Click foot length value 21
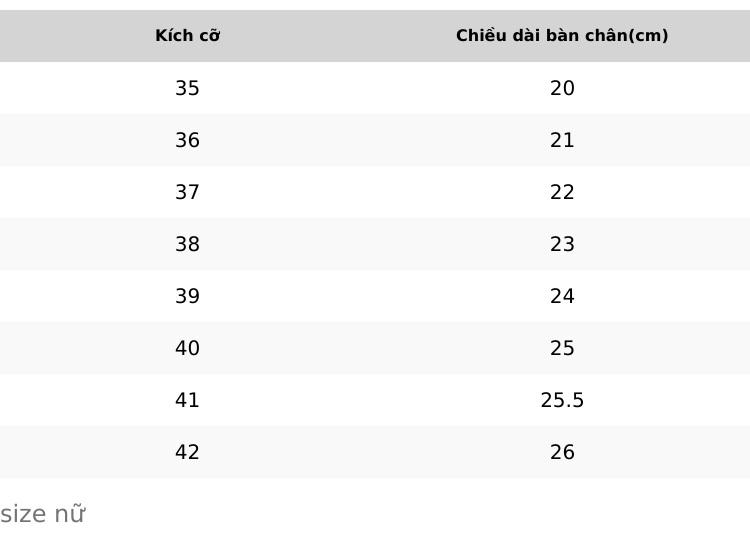 click(562, 140)
